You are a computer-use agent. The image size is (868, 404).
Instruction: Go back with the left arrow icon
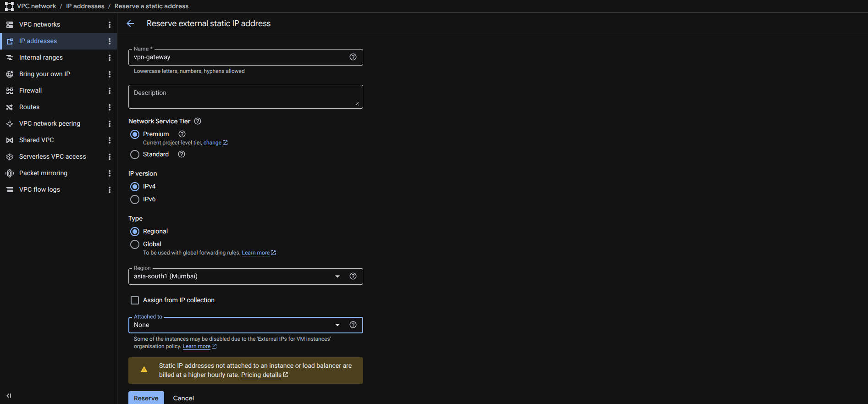(x=130, y=23)
